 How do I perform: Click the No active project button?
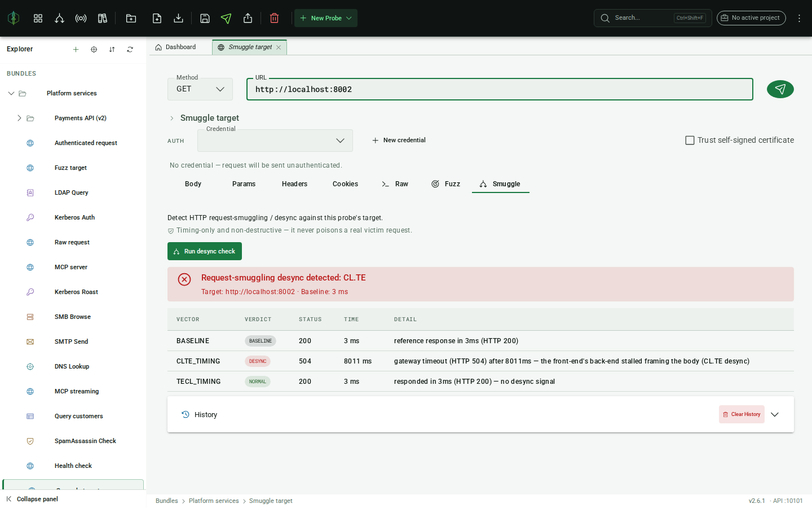(751, 18)
